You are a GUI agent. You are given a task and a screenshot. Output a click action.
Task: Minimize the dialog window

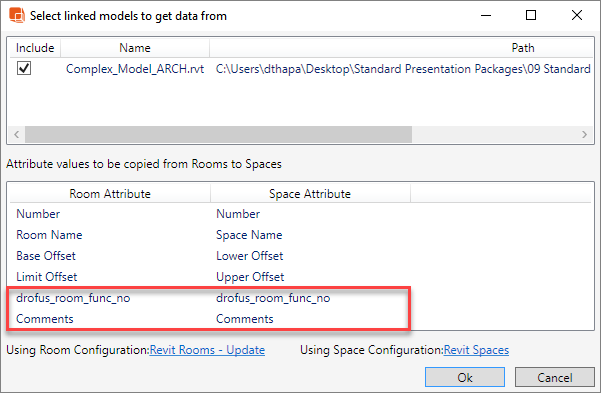click(x=486, y=15)
